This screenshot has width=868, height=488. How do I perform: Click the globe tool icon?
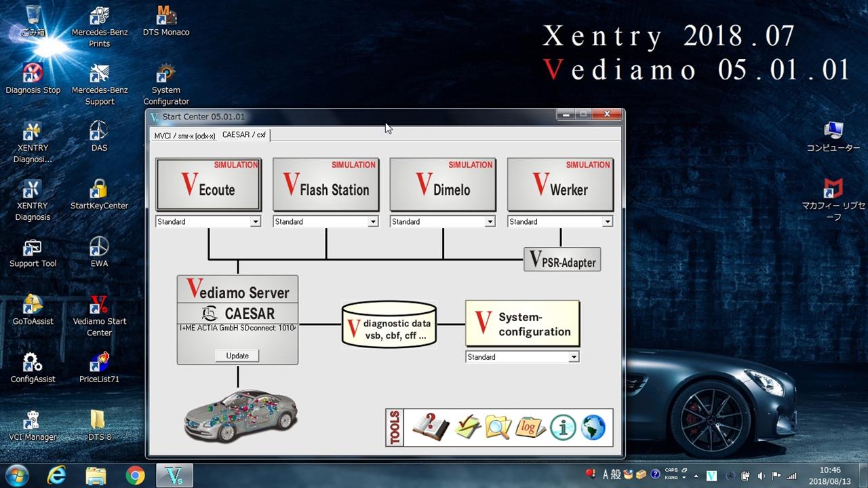(x=593, y=428)
